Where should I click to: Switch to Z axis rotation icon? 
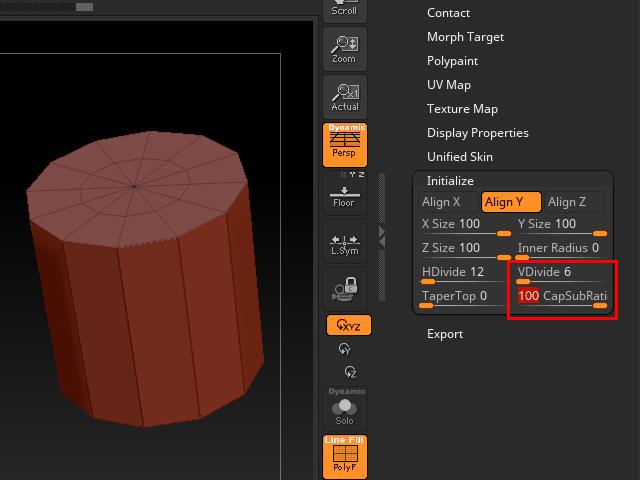[x=349, y=371]
